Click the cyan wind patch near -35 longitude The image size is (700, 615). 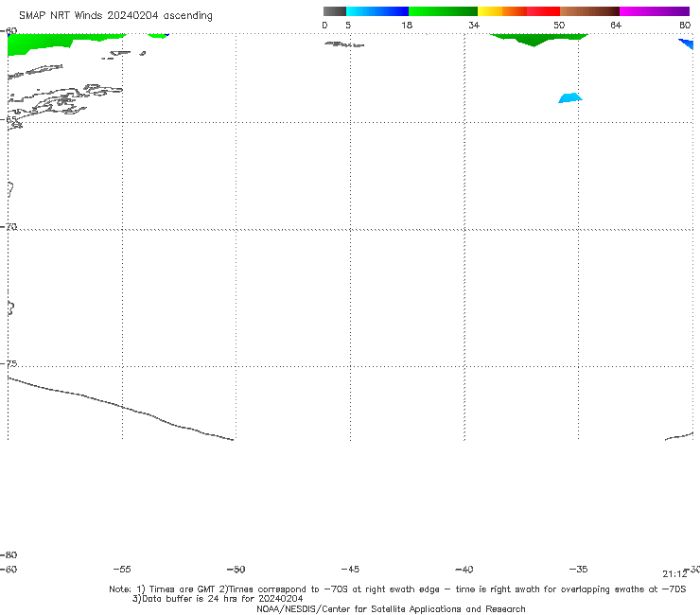(570, 97)
